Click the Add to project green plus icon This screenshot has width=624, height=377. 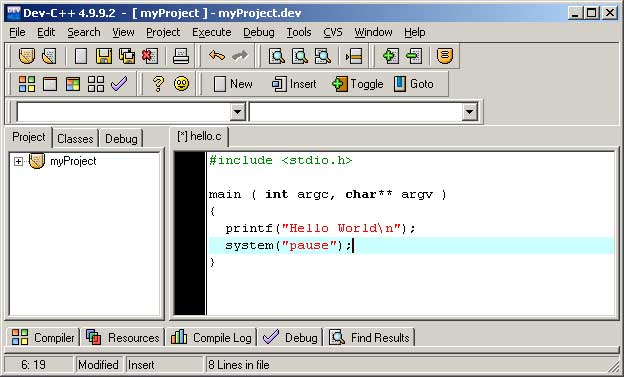390,56
